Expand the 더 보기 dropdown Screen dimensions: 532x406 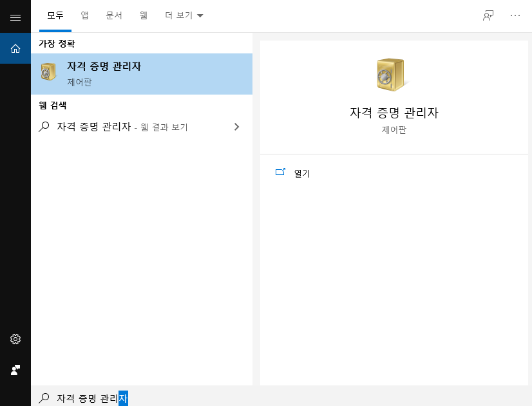click(184, 15)
